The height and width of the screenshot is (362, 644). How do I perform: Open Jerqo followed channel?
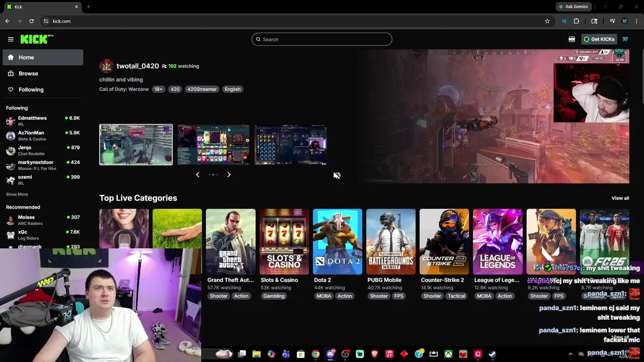pos(43,150)
